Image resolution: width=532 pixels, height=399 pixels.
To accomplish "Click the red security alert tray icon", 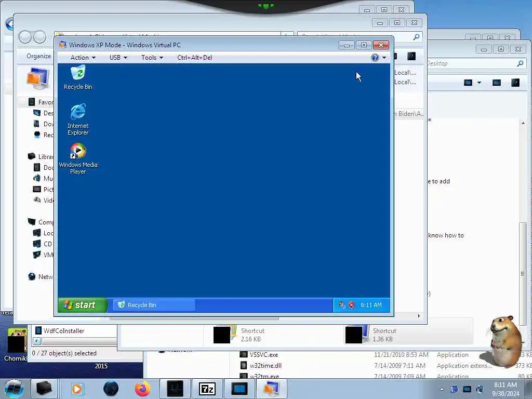I will tap(351, 305).
